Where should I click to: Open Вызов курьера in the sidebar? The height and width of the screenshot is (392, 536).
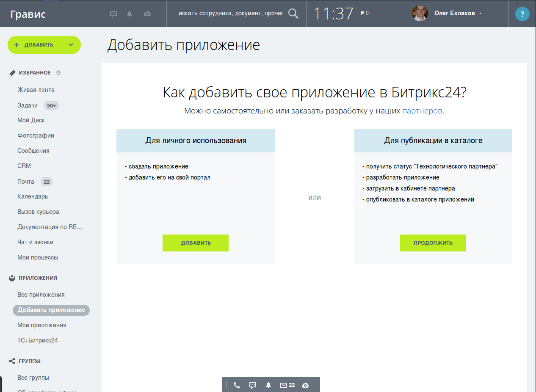tap(38, 212)
